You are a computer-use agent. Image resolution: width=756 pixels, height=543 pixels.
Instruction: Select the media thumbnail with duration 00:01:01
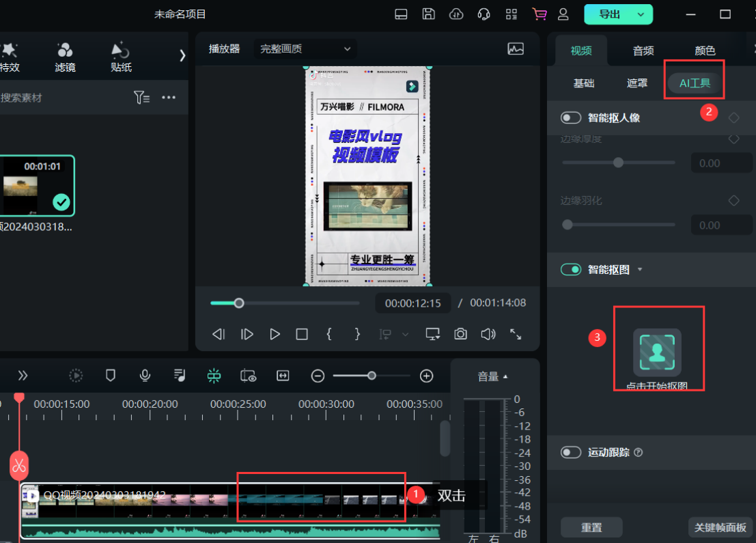point(38,186)
